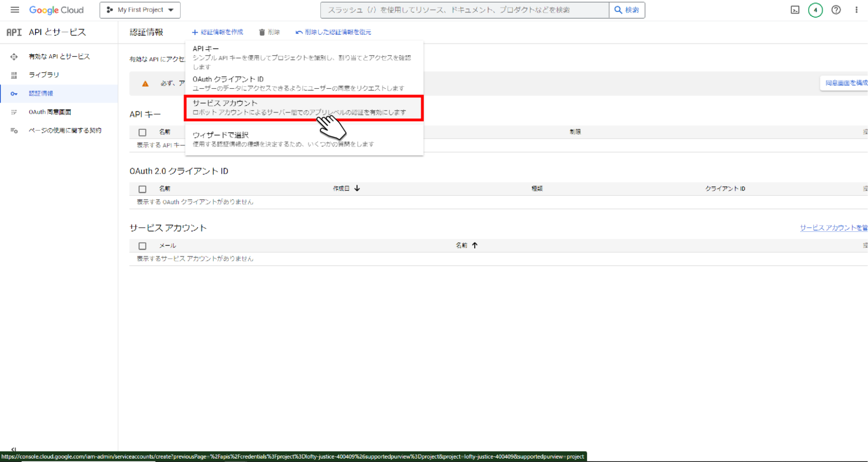Viewport: 868px width, 462px height.
Task: Open the three-dot settings menu
Action: (856, 10)
